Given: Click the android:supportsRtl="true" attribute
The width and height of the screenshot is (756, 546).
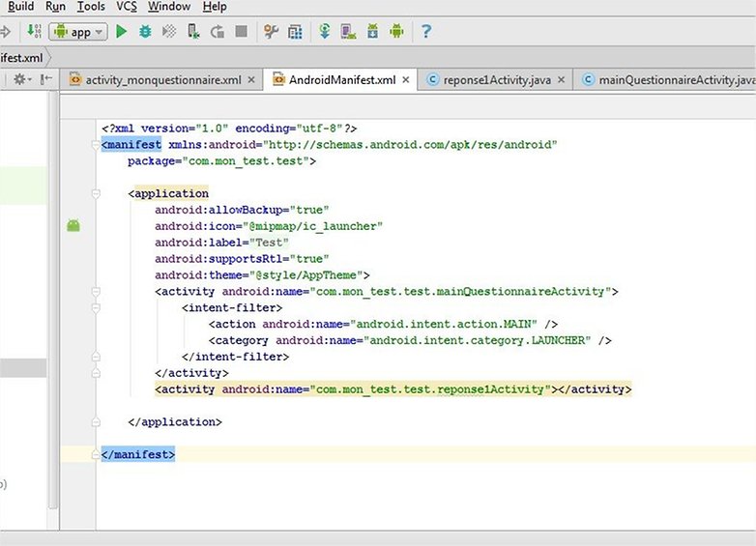Looking at the screenshot, I should click(242, 259).
